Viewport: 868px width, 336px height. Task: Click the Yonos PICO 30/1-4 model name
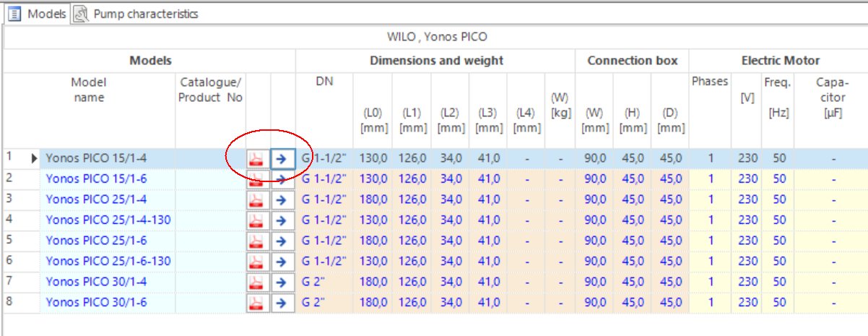point(96,282)
